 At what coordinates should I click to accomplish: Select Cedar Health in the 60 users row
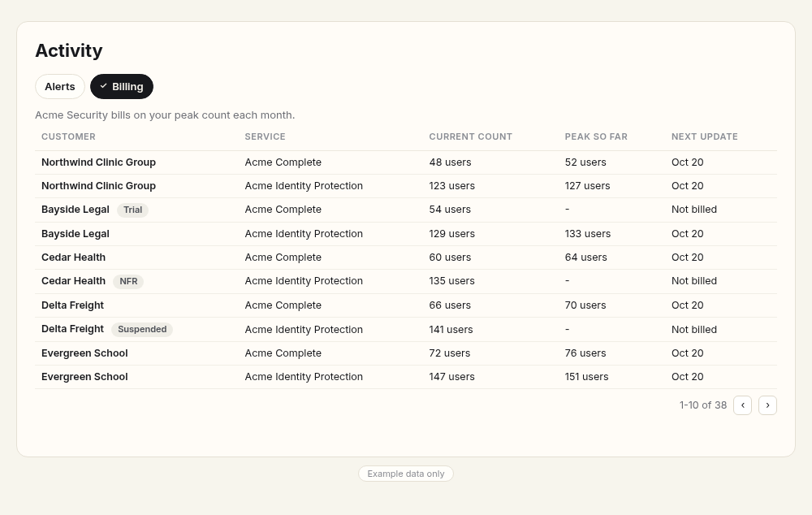click(x=73, y=257)
